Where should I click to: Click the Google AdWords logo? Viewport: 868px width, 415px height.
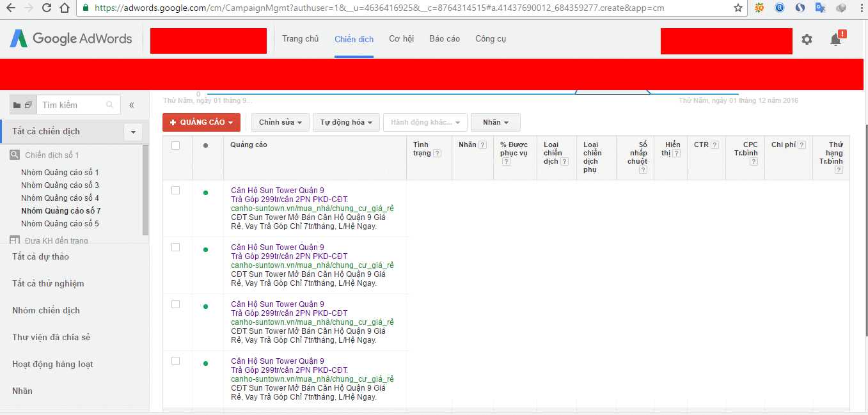71,39
